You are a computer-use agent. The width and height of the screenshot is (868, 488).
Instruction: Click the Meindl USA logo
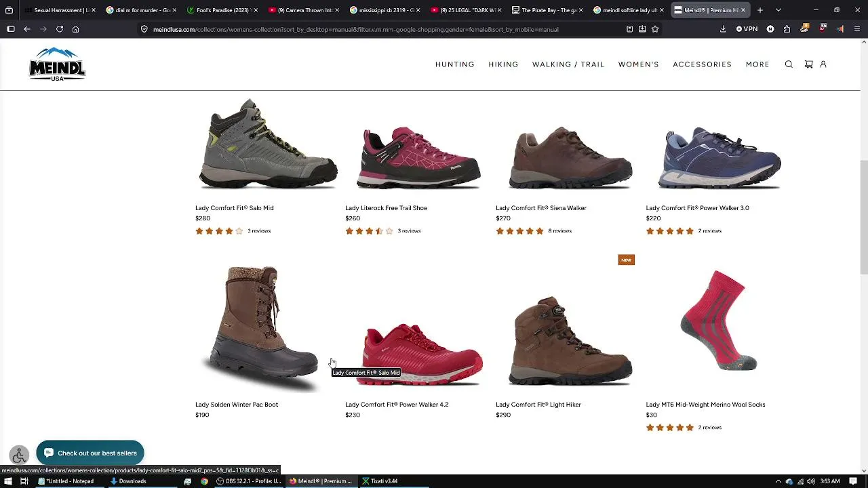(x=57, y=64)
